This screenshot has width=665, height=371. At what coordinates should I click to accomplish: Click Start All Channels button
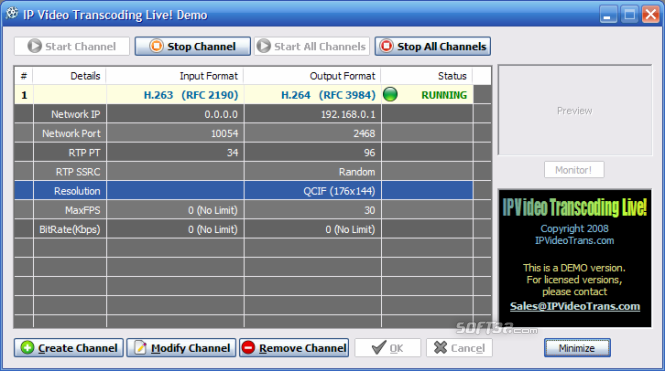(x=312, y=46)
